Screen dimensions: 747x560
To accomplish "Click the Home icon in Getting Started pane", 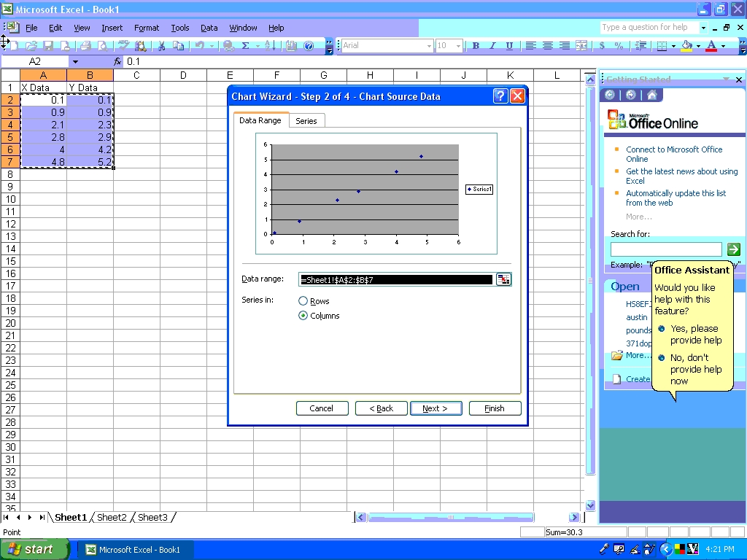I will [651, 96].
